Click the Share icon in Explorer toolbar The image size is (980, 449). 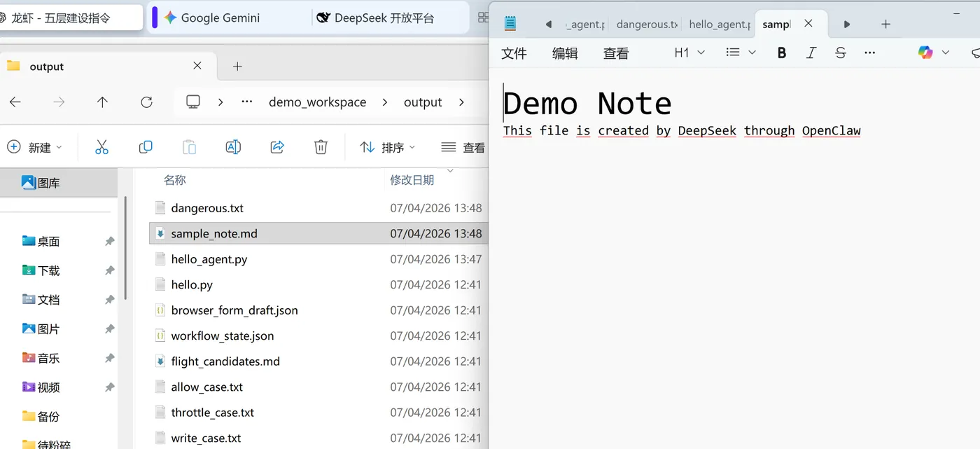[277, 147]
